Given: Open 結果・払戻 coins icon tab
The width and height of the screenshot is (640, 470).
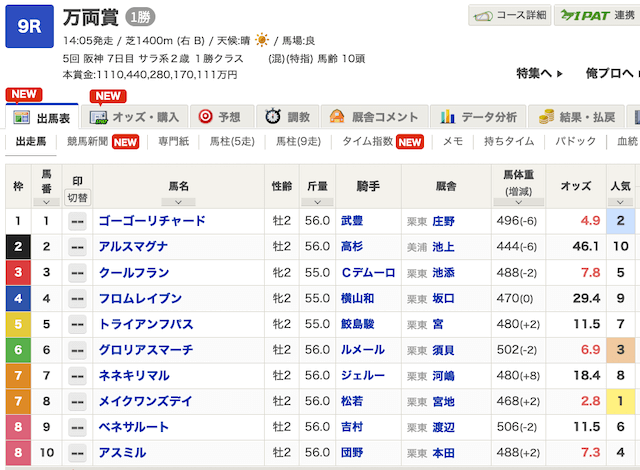Looking at the screenshot, I should point(546,117).
